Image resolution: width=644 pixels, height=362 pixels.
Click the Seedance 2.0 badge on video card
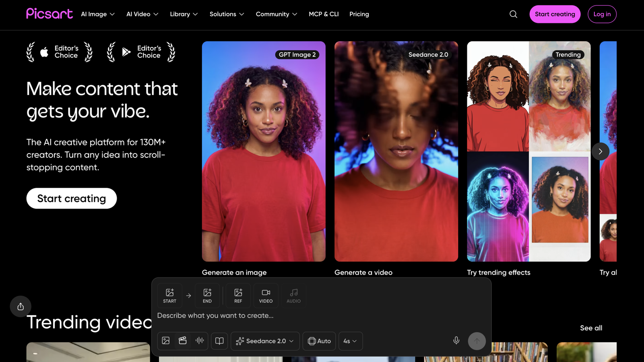tap(428, 55)
